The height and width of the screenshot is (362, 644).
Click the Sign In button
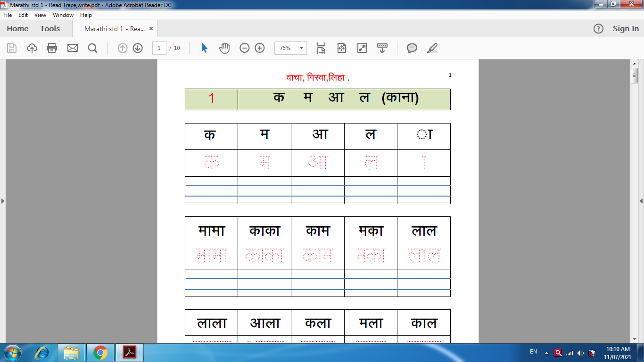pyautogui.click(x=626, y=28)
